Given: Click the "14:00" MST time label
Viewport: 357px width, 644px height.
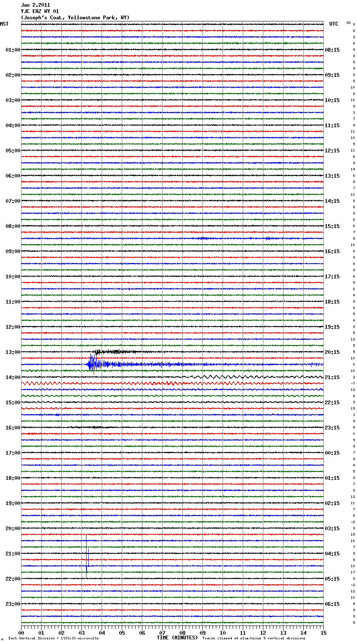Looking at the screenshot, I should [13, 377].
